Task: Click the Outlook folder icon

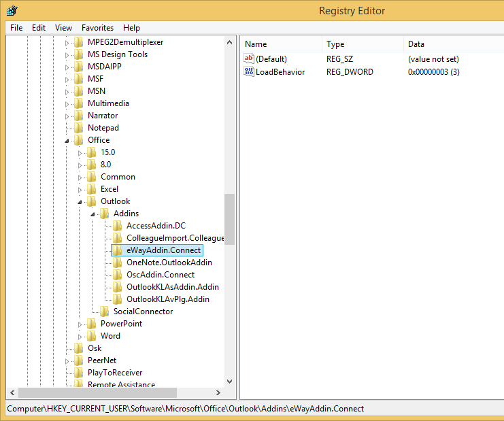Action: coord(92,201)
